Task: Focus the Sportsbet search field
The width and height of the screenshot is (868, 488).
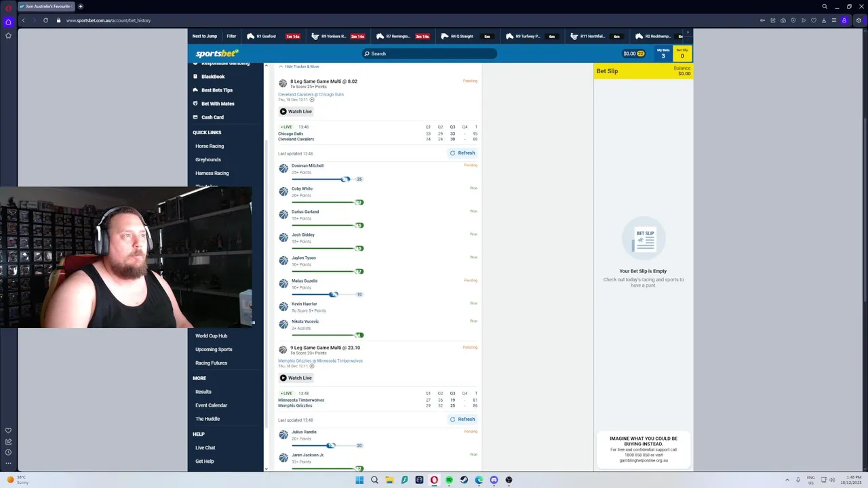Action: [429, 54]
